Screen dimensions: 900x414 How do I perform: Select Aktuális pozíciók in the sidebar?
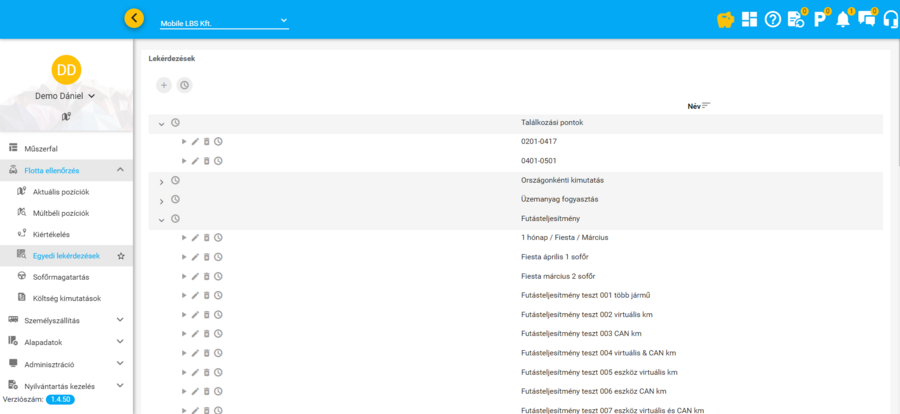click(61, 191)
